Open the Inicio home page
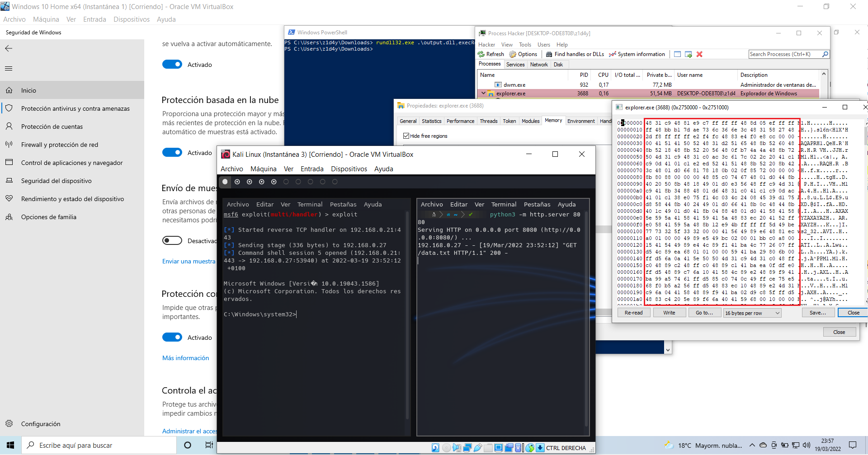This screenshot has width=868, height=455. coord(72,90)
